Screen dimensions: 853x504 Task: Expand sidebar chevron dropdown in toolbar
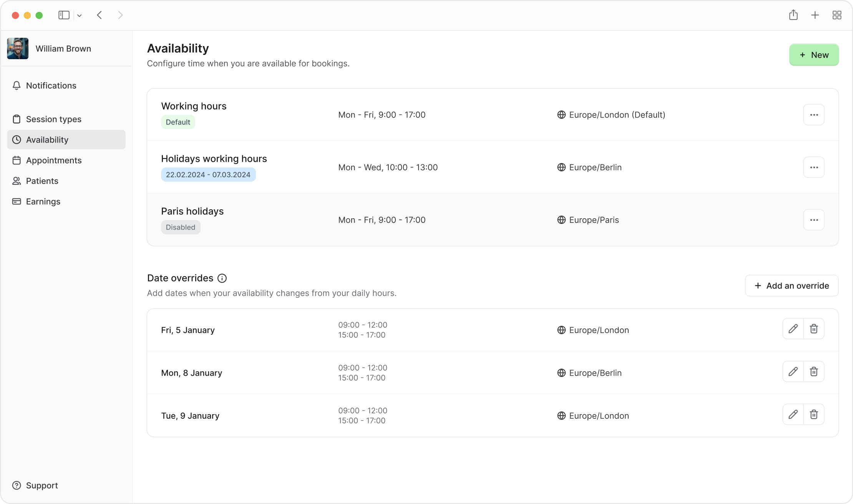pos(80,16)
